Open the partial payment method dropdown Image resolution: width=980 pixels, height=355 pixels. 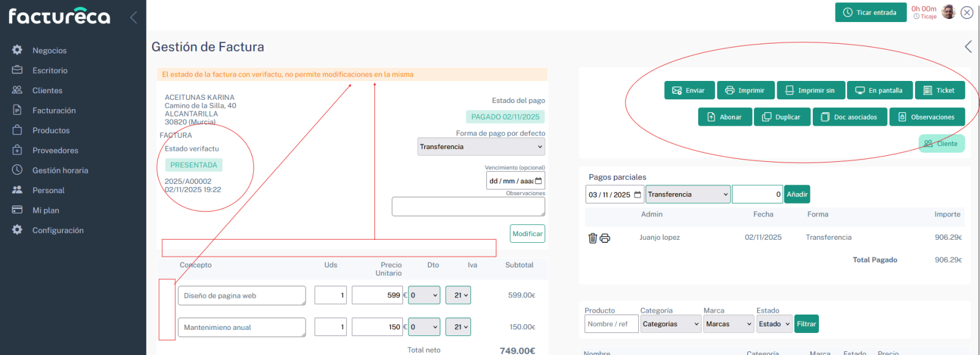[x=688, y=194]
